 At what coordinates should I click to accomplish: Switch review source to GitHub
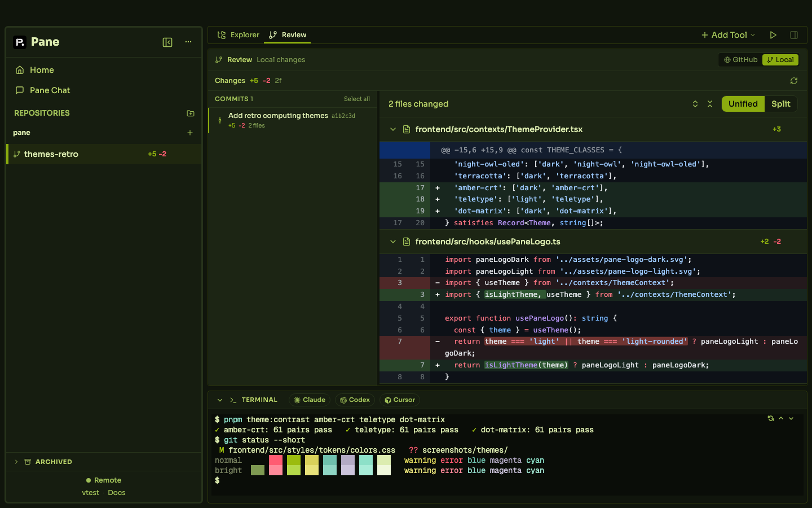pos(741,60)
